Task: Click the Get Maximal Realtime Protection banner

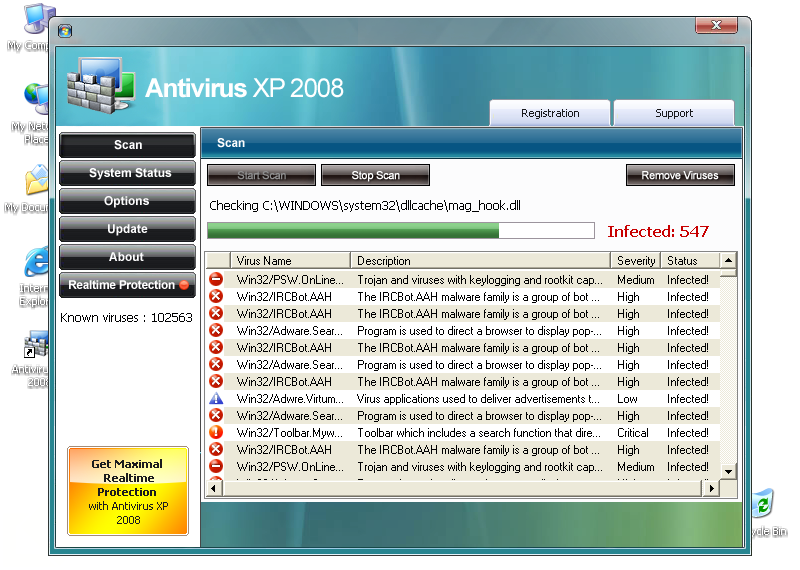Action: [128, 491]
